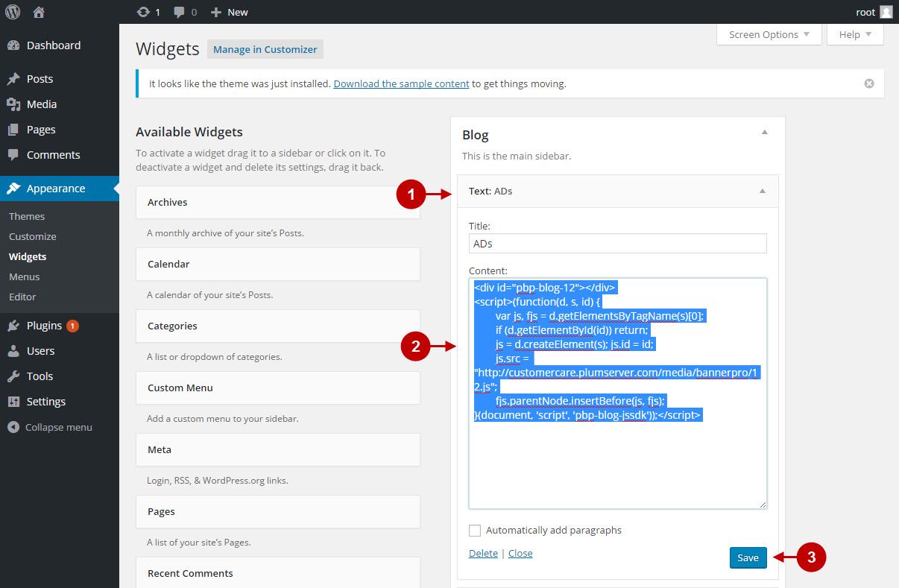
Task: Add the Custom Menu widget
Action: pyautogui.click(x=278, y=388)
